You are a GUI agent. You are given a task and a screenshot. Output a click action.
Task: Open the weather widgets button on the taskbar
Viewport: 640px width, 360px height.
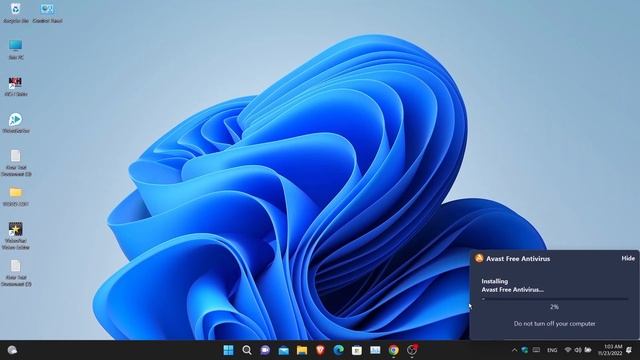(x=12, y=350)
